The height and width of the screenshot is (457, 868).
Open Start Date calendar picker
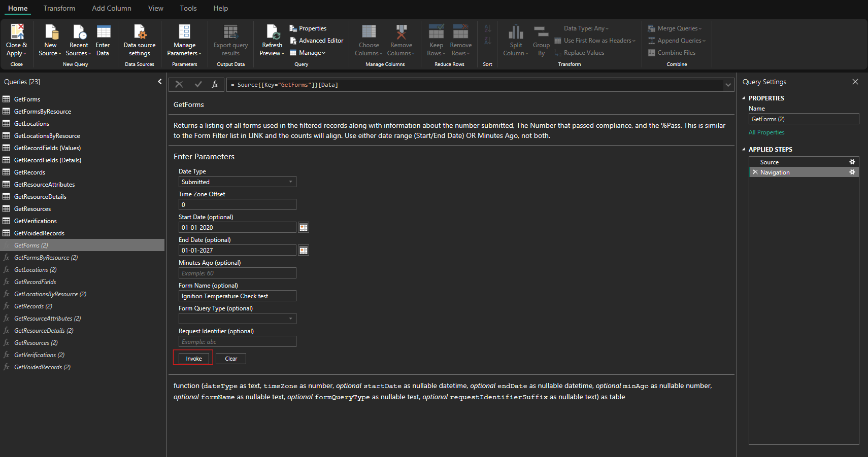click(x=304, y=228)
